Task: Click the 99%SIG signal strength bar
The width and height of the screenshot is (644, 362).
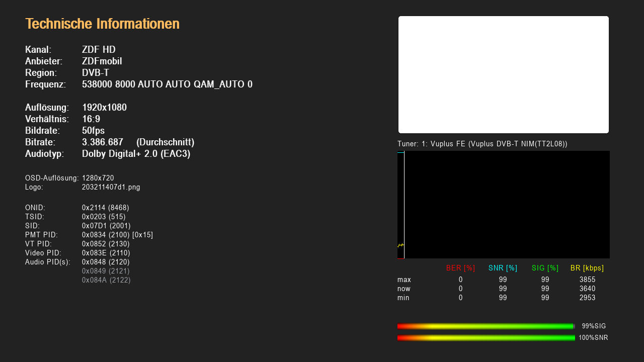Action: [x=486, y=326]
